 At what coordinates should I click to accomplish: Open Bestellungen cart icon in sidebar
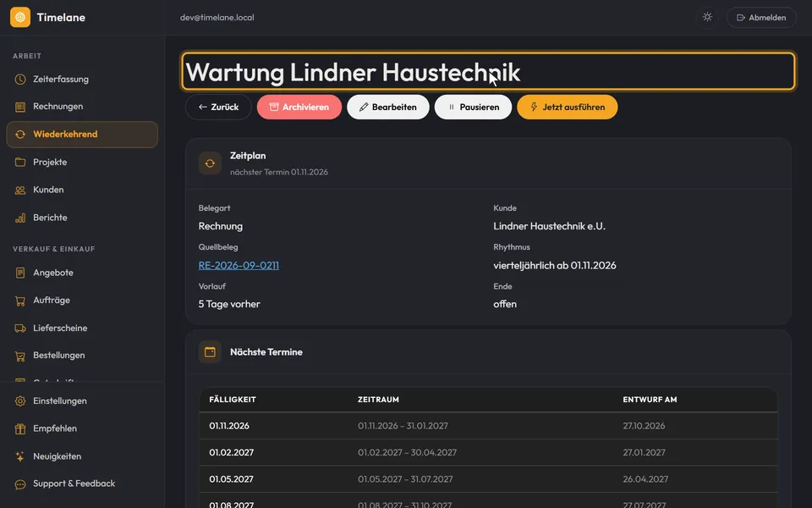pos(20,356)
